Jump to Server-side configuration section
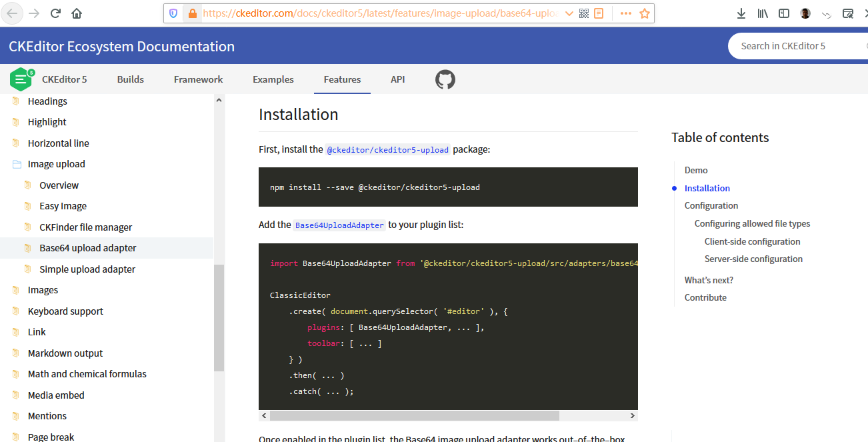 tap(753, 259)
